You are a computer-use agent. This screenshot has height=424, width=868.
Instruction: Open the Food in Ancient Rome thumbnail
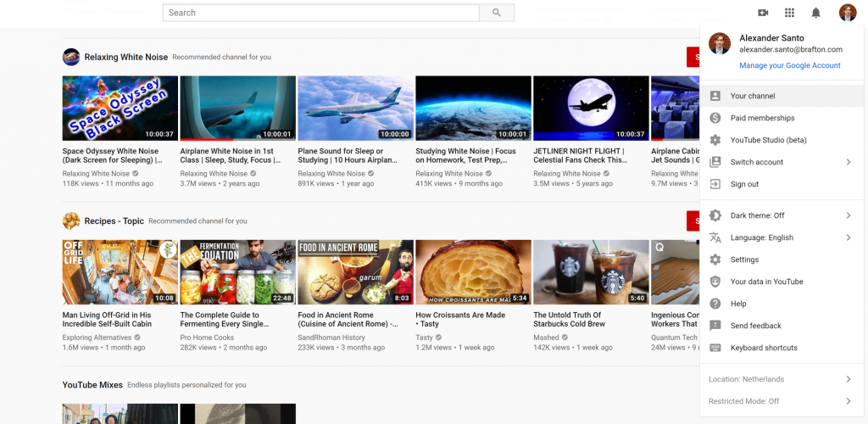tap(356, 272)
